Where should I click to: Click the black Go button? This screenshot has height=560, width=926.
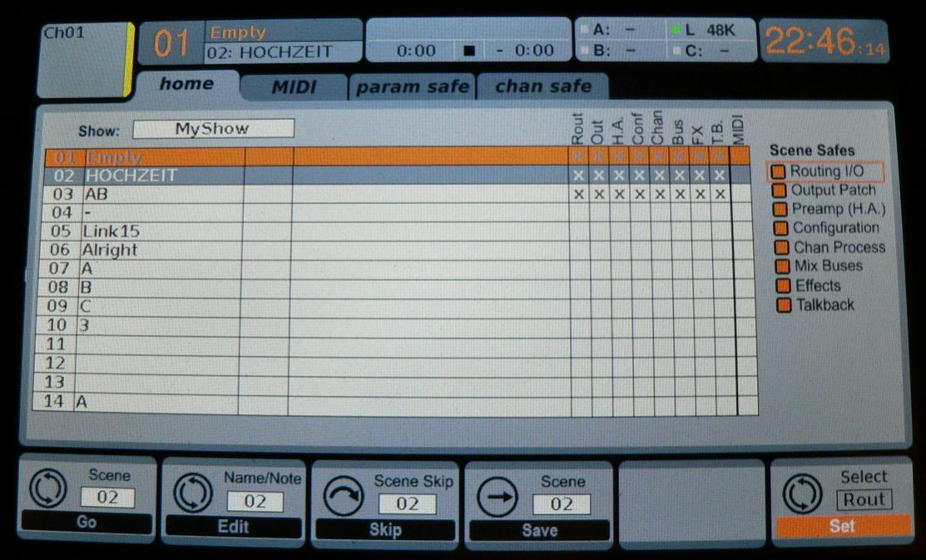[x=86, y=522]
